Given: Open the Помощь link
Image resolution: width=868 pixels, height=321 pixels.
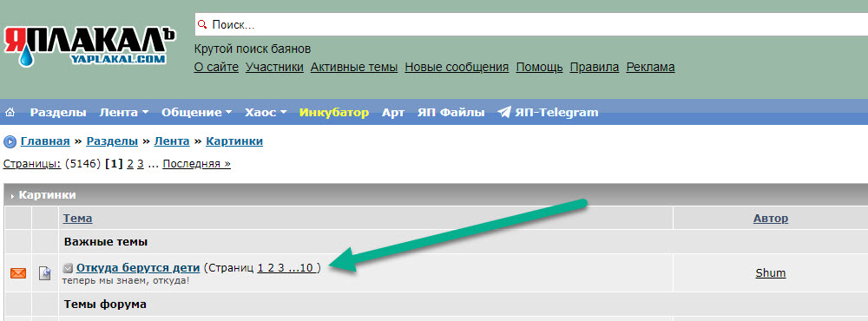Looking at the screenshot, I should (x=540, y=68).
